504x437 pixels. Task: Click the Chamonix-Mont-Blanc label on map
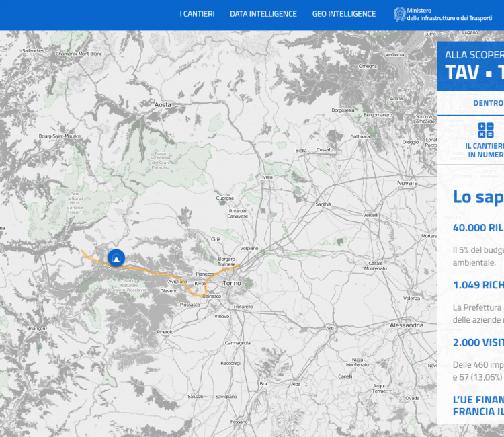(x=79, y=54)
